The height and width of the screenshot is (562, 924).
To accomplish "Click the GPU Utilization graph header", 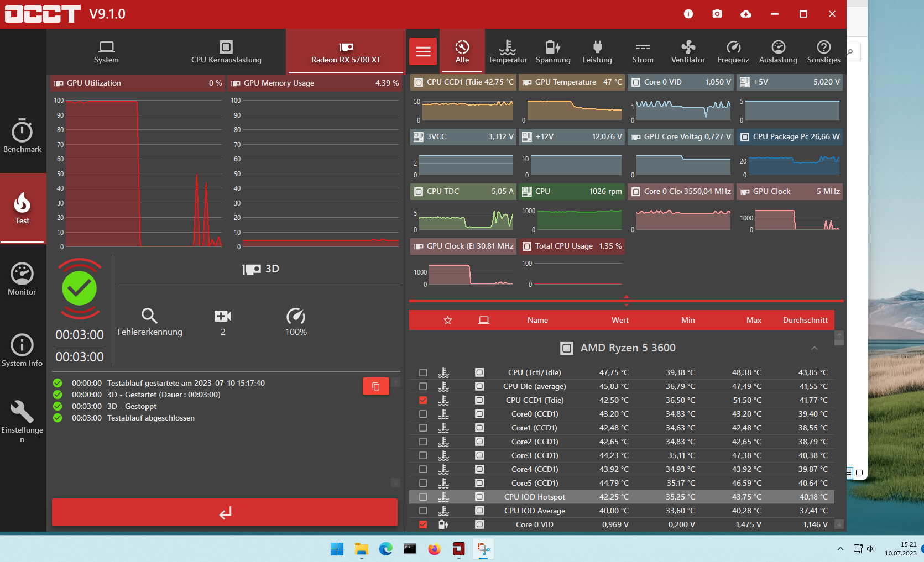I will (138, 83).
